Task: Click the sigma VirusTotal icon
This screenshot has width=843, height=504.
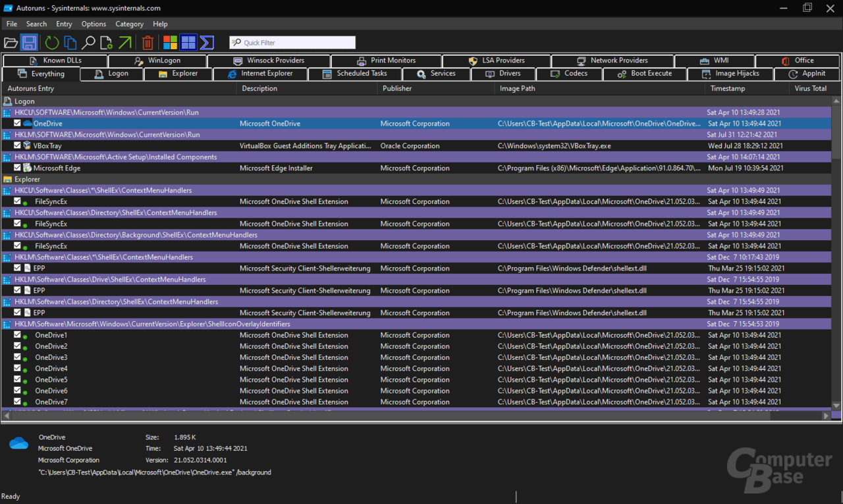Action: [x=206, y=42]
